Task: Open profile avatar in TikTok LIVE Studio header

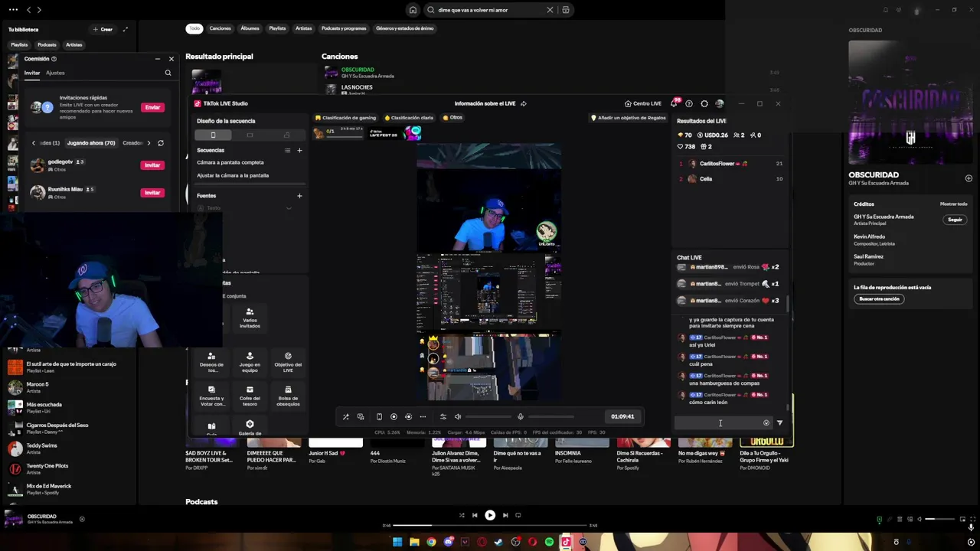Action: tap(719, 103)
